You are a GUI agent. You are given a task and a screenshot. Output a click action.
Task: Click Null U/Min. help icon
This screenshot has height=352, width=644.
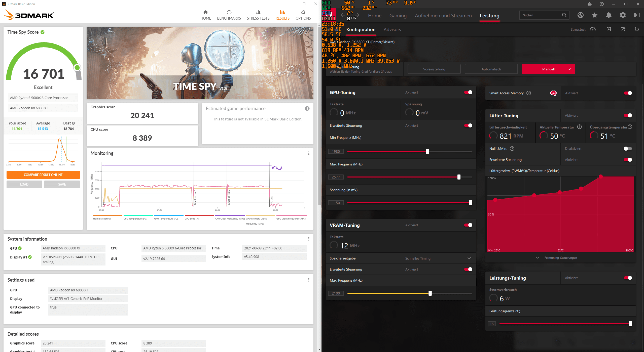point(512,149)
